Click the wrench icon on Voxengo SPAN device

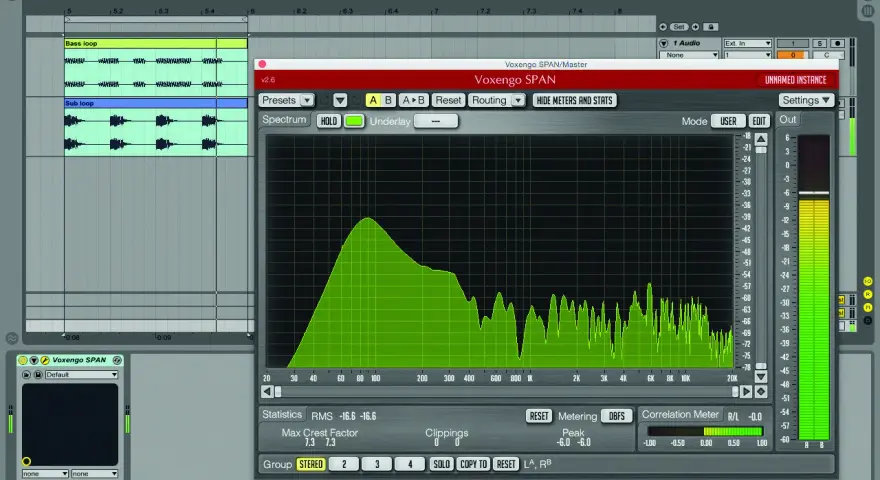coord(45,360)
